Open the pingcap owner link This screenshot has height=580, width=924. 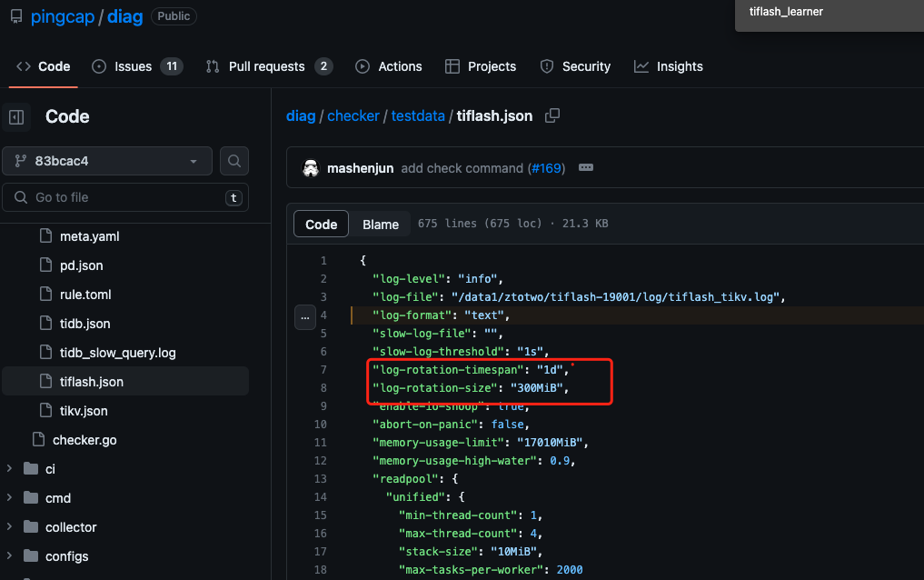63,16
